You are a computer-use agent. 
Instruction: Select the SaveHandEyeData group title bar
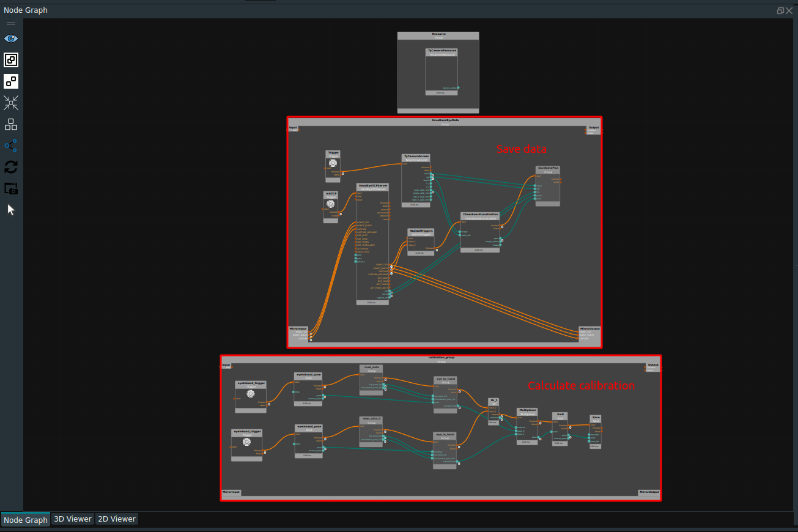[445, 121]
